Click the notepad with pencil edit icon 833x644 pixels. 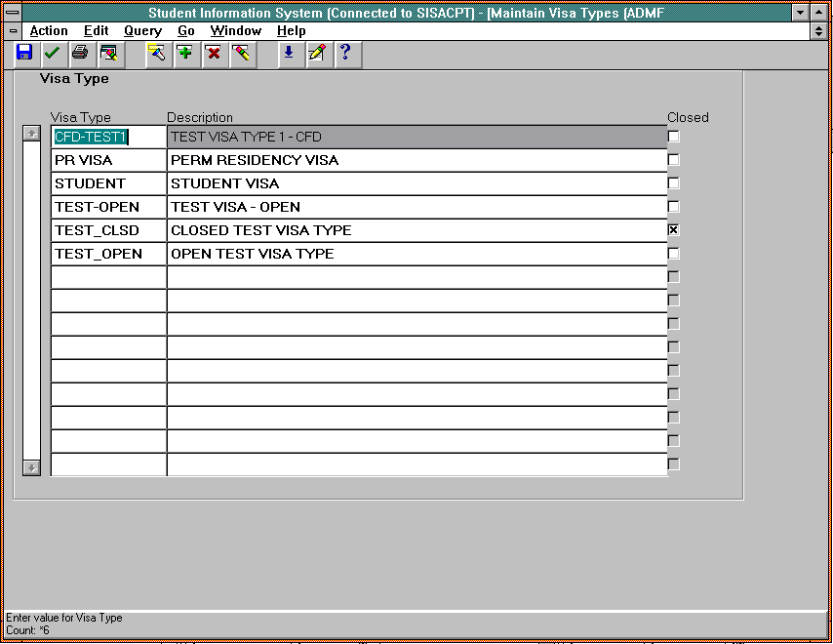[x=316, y=54]
